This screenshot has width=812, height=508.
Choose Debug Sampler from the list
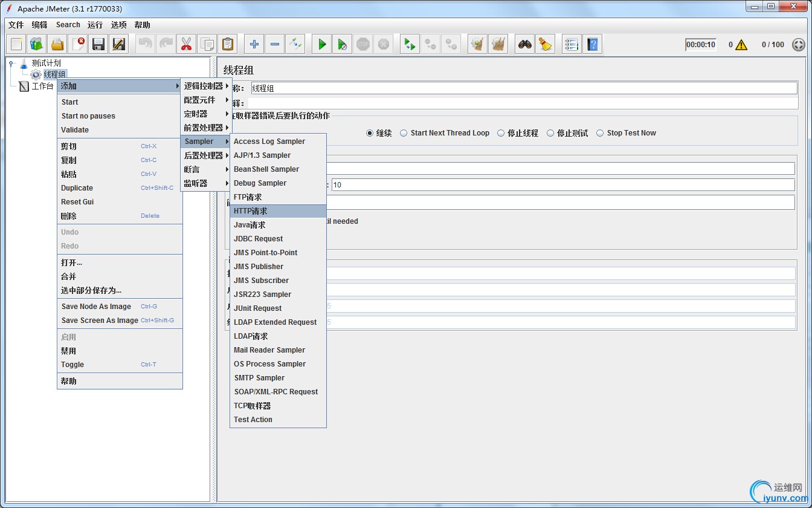pos(279,183)
